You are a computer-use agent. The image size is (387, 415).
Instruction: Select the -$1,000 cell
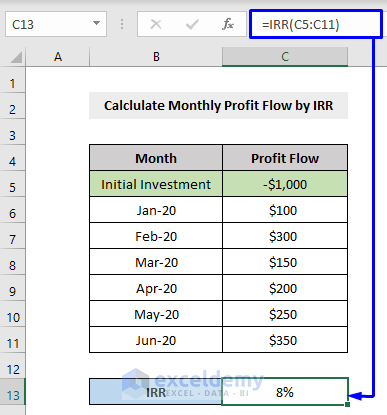[x=285, y=184]
